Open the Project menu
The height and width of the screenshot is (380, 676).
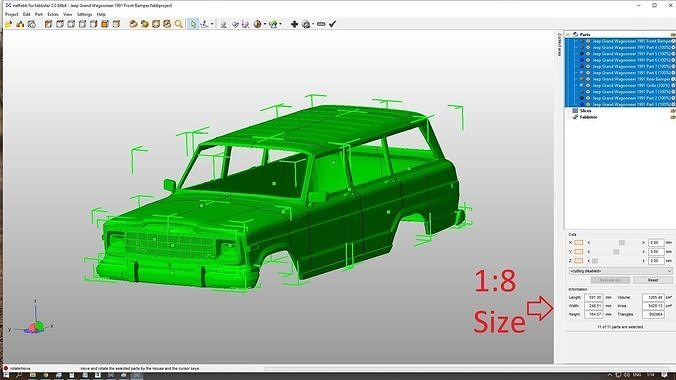coord(11,14)
